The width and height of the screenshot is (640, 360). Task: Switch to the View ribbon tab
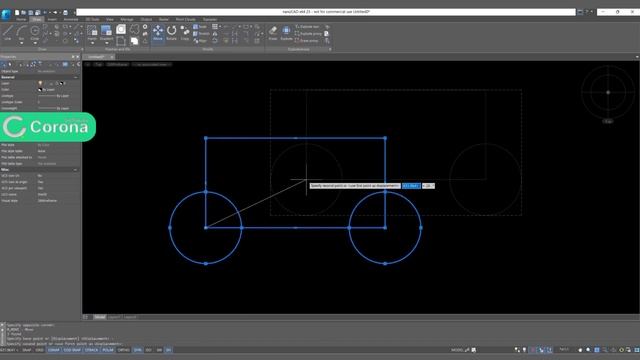pos(110,19)
